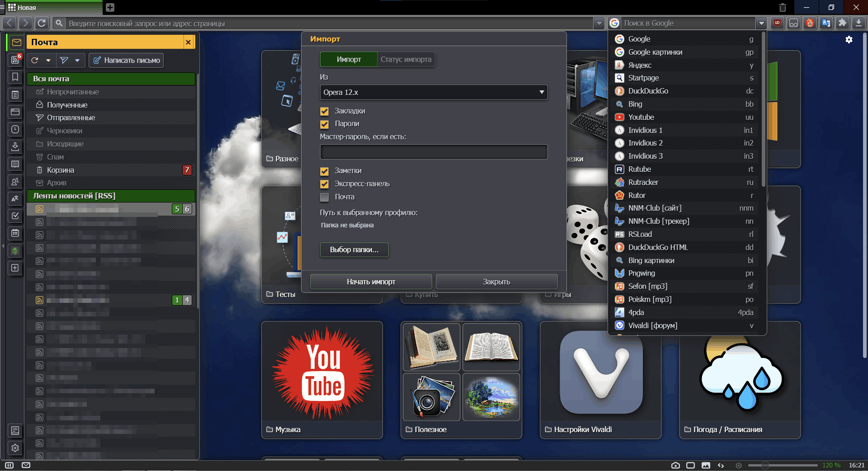
Task: Add a web panel with plus icon
Action: click(15, 268)
